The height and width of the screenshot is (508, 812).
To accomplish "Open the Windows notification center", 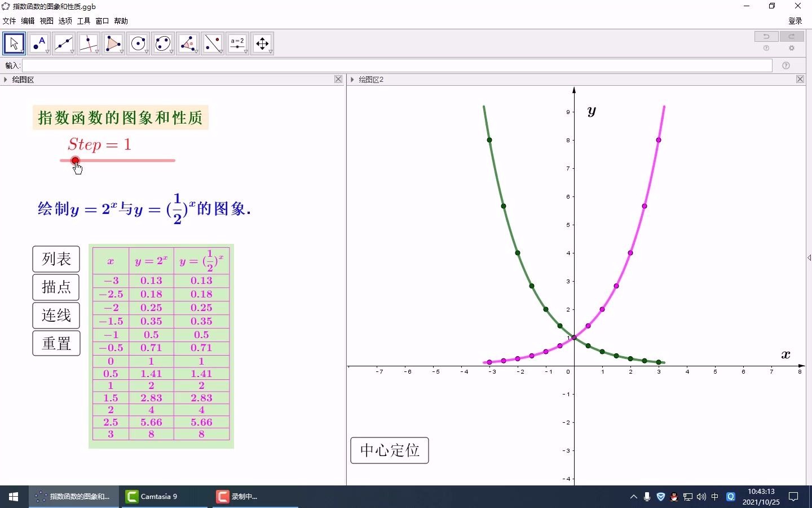I will tap(793, 497).
